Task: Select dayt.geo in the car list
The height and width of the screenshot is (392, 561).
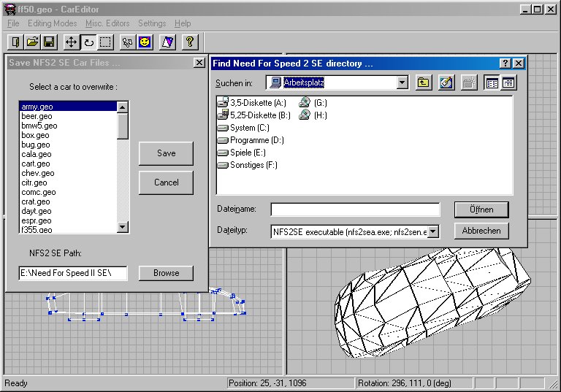Action: click(x=68, y=211)
